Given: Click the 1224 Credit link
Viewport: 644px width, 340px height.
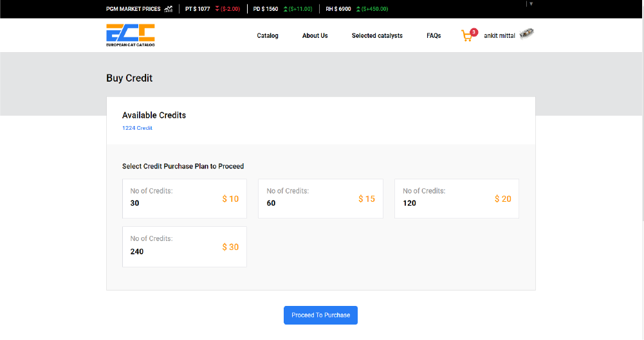Looking at the screenshot, I should tap(137, 128).
